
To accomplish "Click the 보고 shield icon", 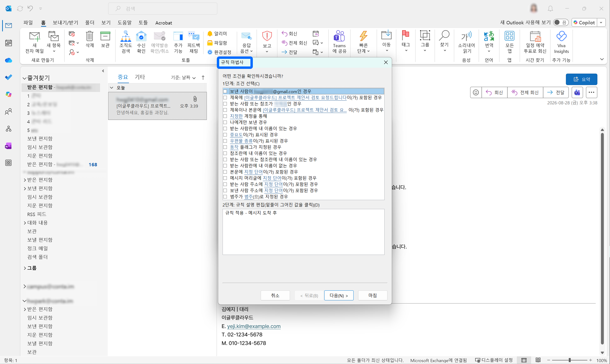I will point(267,42).
